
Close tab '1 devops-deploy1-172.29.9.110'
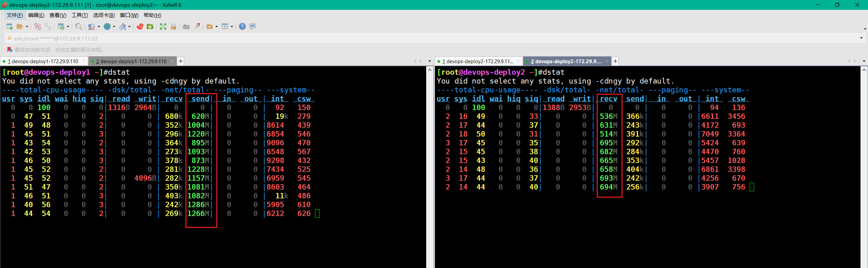83,61
